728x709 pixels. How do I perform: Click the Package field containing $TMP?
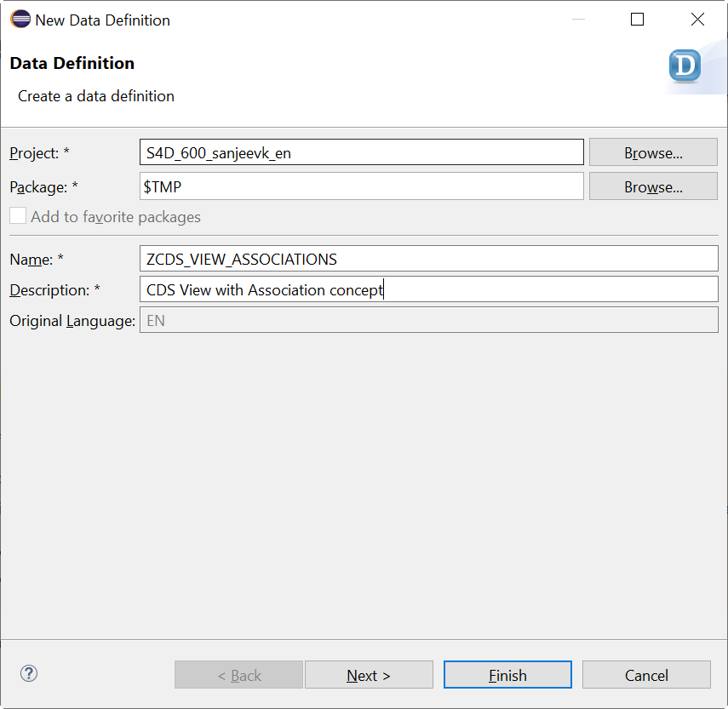[x=361, y=186]
